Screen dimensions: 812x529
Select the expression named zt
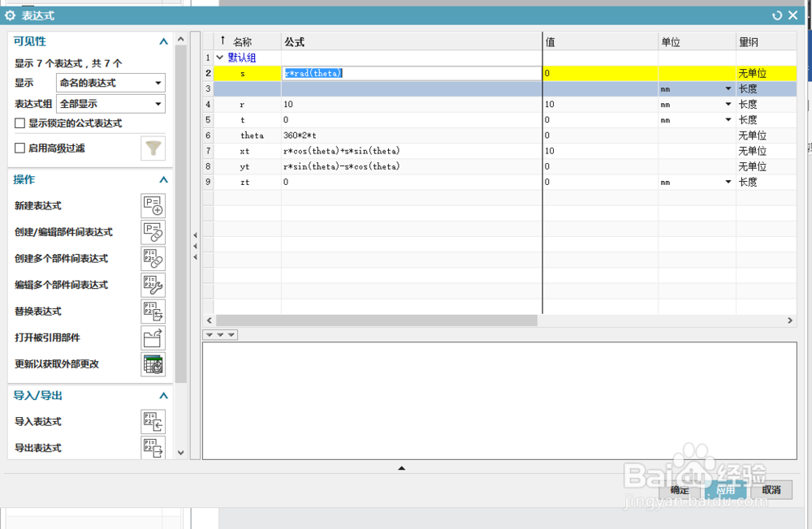(244, 182)
